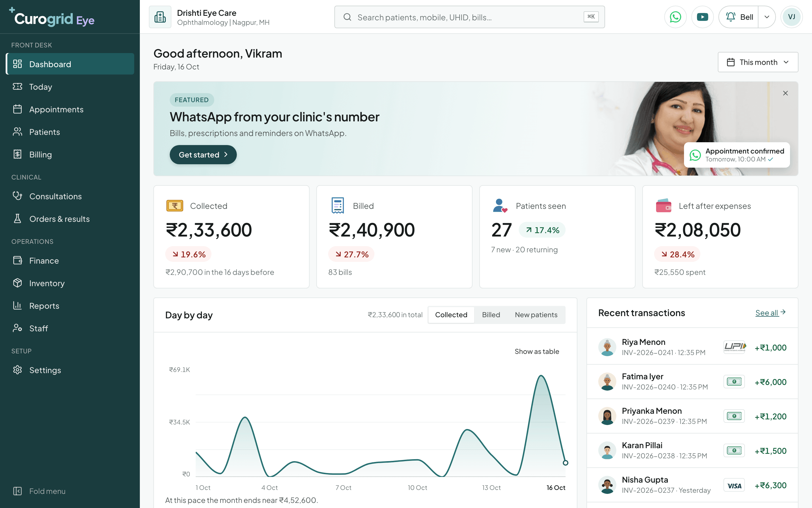Viewport: 812px width, 508px height.
Task: Click the Collected rupee card icon
Action: tap(175, 206)
